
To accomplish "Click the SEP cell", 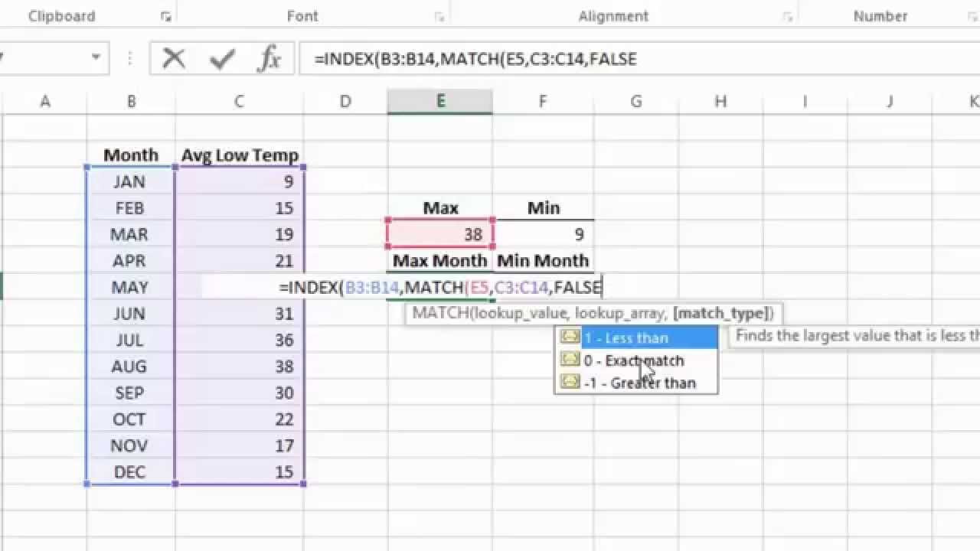I will coord(131,393).
